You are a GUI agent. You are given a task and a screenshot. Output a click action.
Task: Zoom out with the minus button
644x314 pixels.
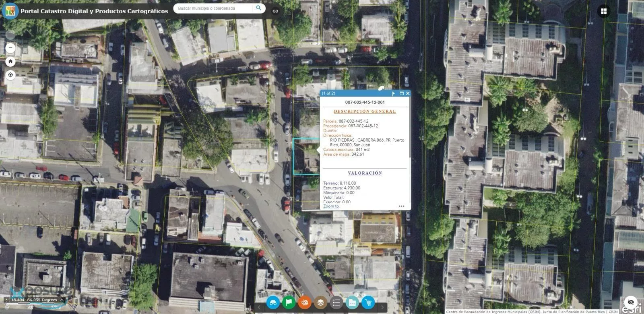pos(10,48)
